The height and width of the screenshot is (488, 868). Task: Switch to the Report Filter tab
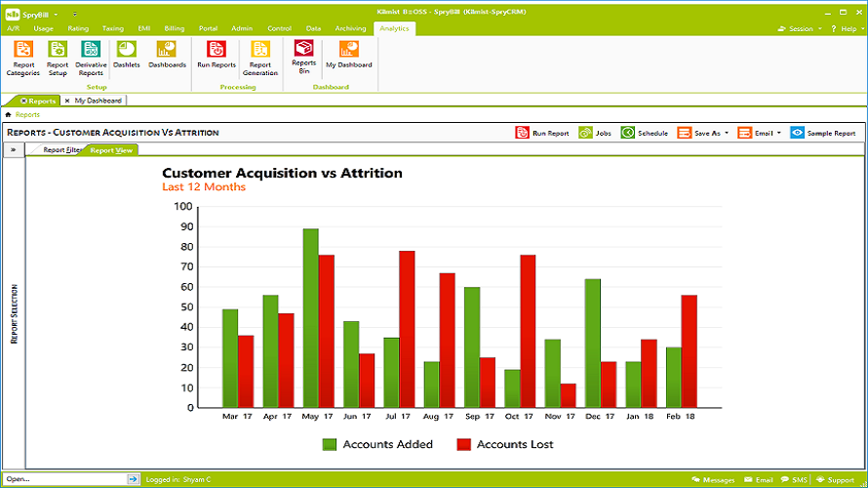[x=61, y=150]
